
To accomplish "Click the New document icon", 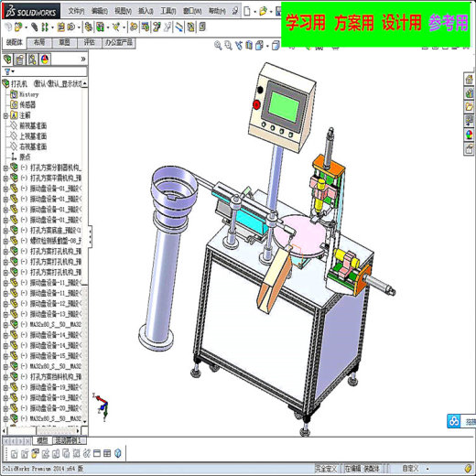I will pos(247,12).
